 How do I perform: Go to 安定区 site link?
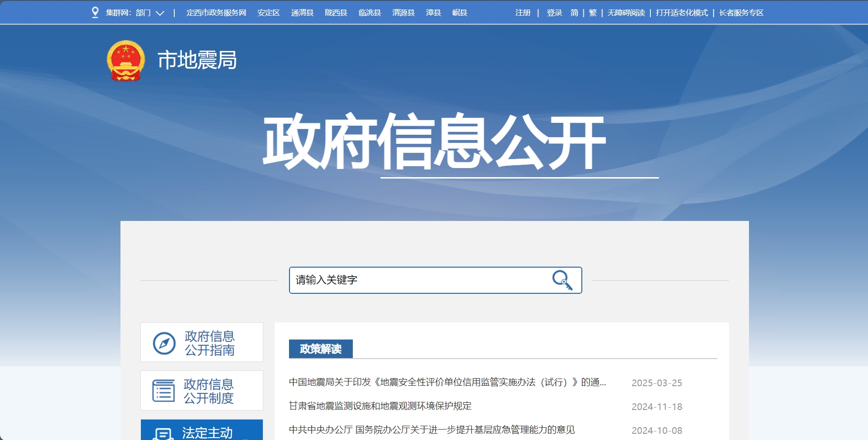pos(269,13)
